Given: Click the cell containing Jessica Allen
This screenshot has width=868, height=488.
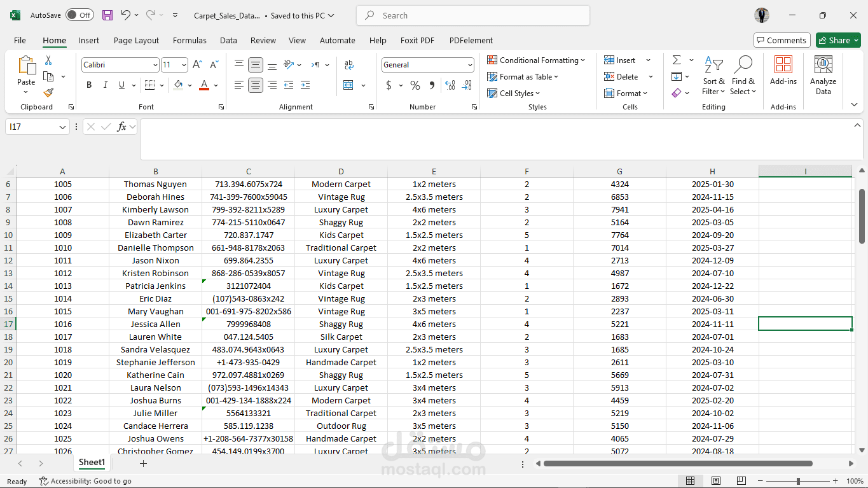Looking at the screenshot, I should click(x=156, y=324).
